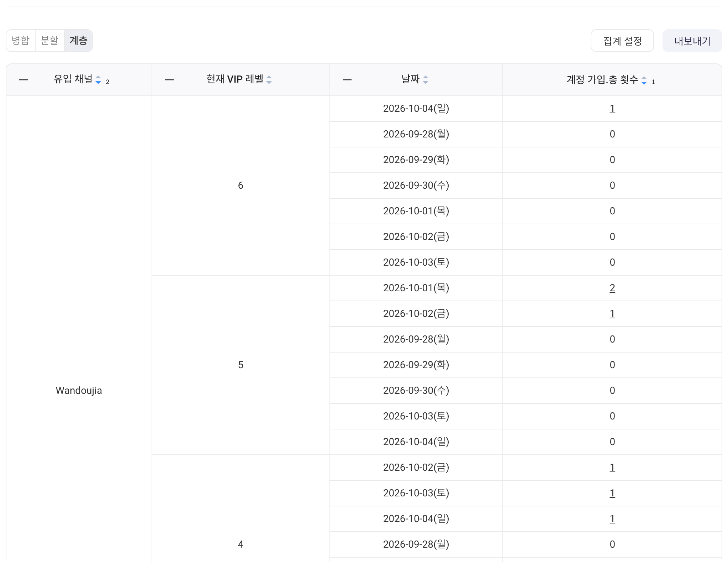The height and width of the screenshot is (579, 728).
Task: Sort by the 날짜 sort arrows
Action: tap(426, 80)
